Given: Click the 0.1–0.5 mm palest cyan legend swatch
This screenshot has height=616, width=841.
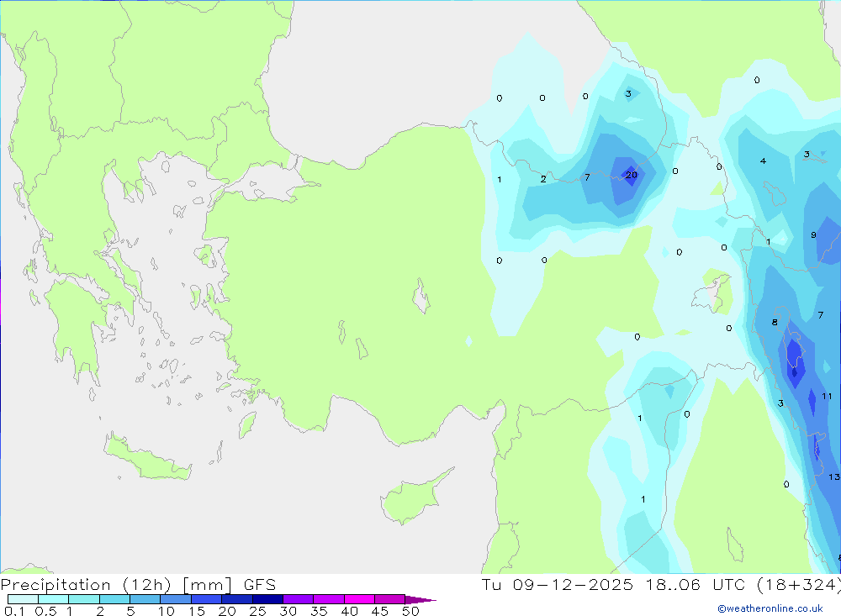Looking at the screenshot, I should tap(23, 599).
